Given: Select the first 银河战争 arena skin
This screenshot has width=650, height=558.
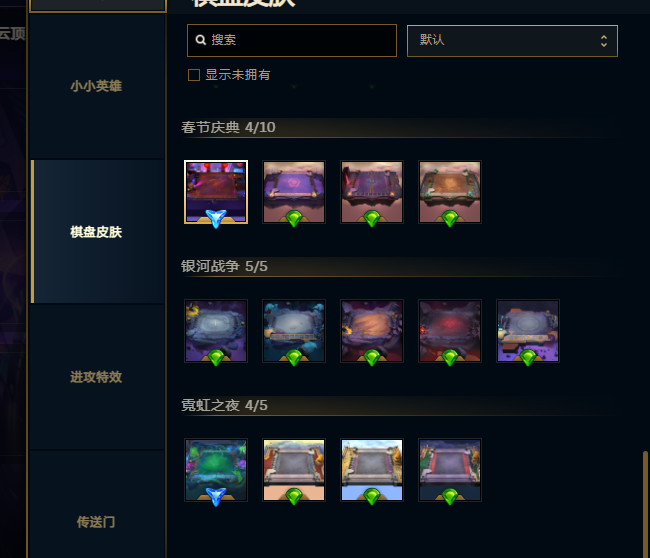Looking at the screenshot, I should point(216,331).
